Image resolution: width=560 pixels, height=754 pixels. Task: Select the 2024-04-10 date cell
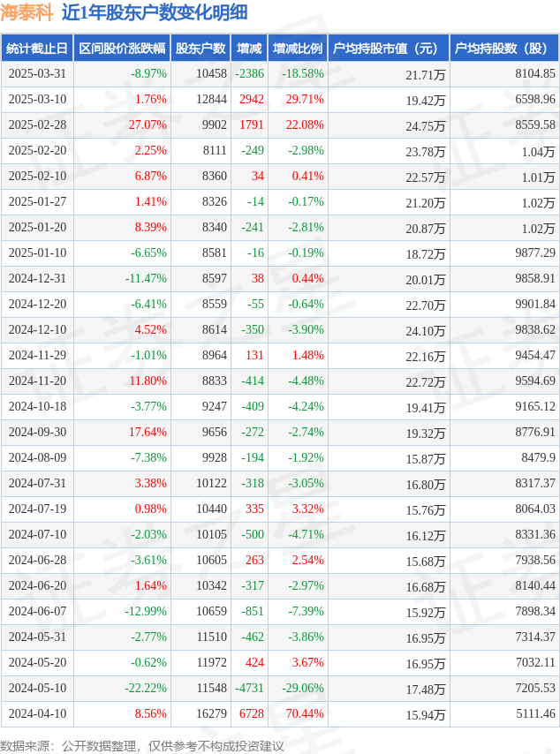[37, 713]
